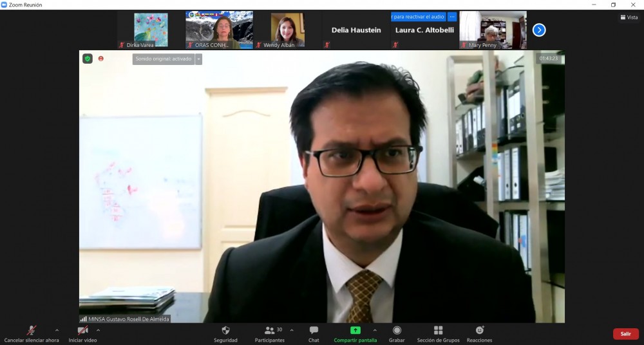644x345 pixels.
Task: Turn on camera with Iniciar video
Action: pos(82,330)
